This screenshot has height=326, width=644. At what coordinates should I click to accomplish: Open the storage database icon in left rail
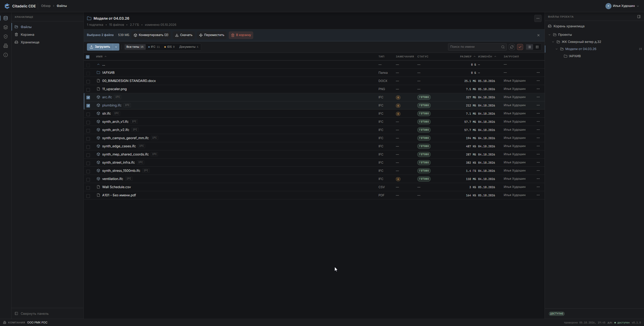pos(6,18)
